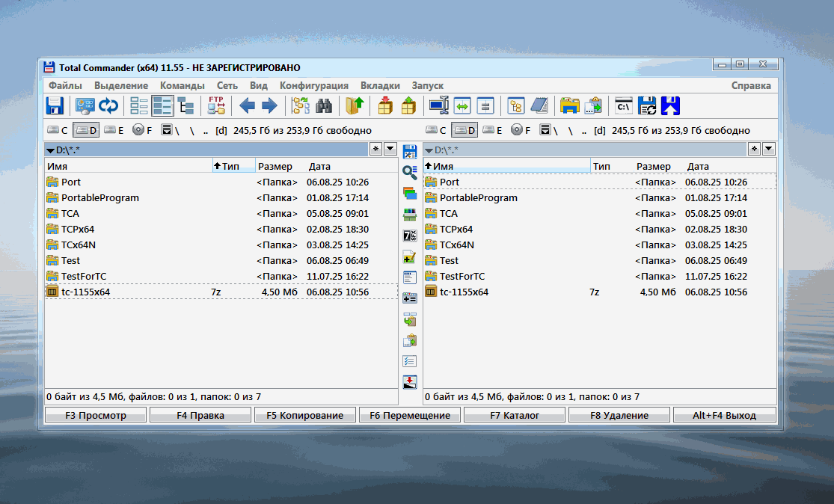This screenshot has width=834, height=504.
Task: Open the Вкладки menu
Action: 380,85
